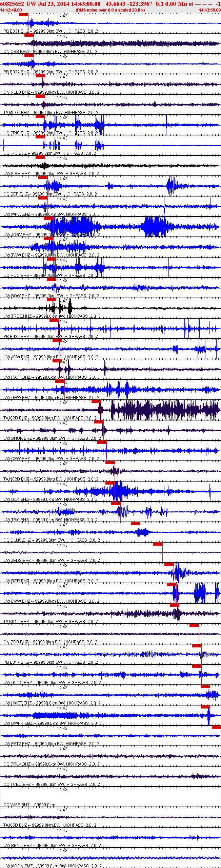Select the CC WIFE BHZ station label
The width and height of the screenshot is (221, 868).
tap(30, 805)
